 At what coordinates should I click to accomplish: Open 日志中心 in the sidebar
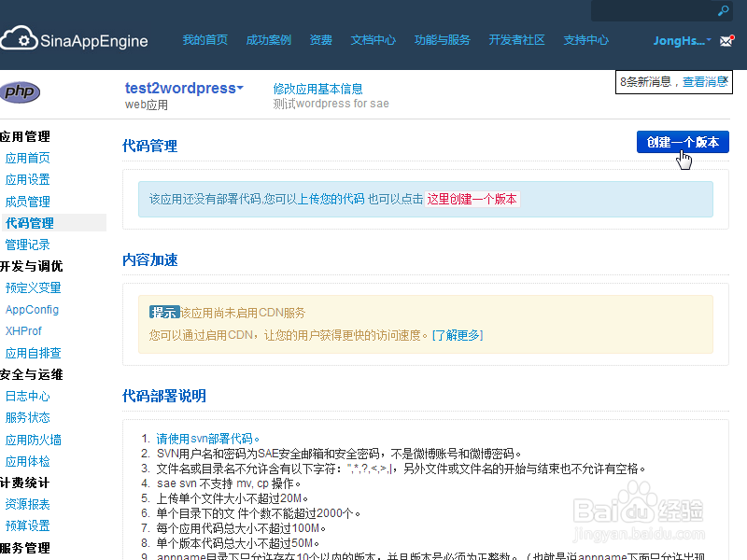click(28, 396)
